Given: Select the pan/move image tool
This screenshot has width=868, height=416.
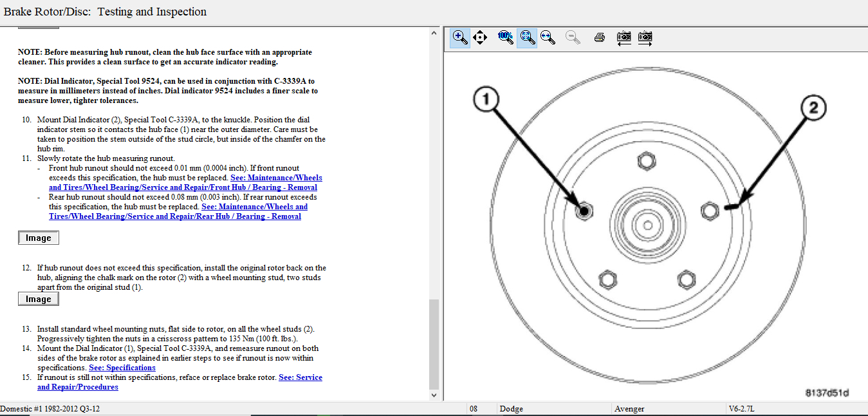Looking at the screenshot, I should point(480,37).
